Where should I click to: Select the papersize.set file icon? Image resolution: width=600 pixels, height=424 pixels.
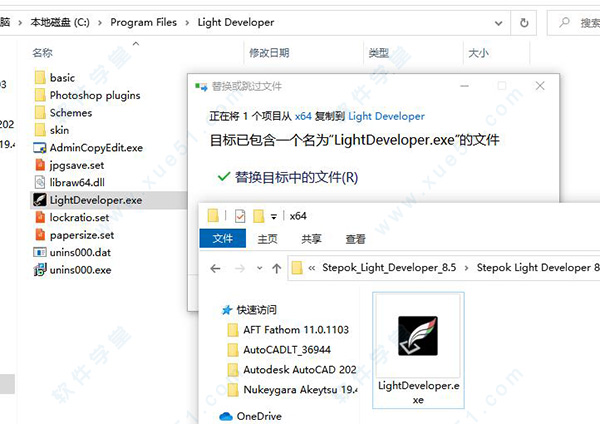tap(40, 235)
